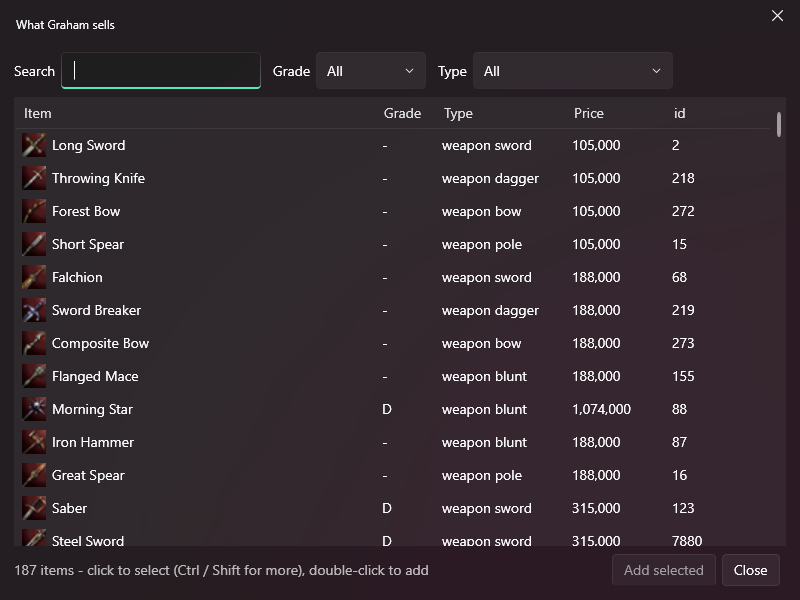This screenshot has height=600, width=800.
Task: Click the Composite Bow icon
Action: coord(34,343)
